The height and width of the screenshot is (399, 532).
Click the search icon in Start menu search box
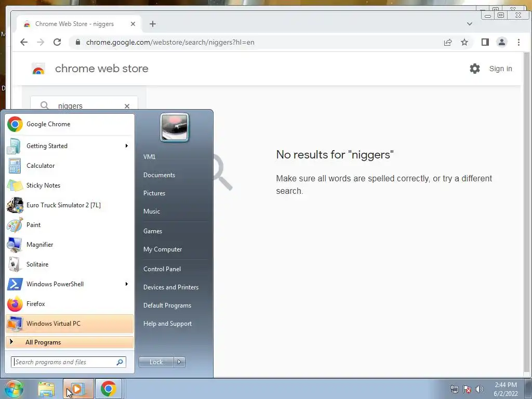(x=120, y=362)
